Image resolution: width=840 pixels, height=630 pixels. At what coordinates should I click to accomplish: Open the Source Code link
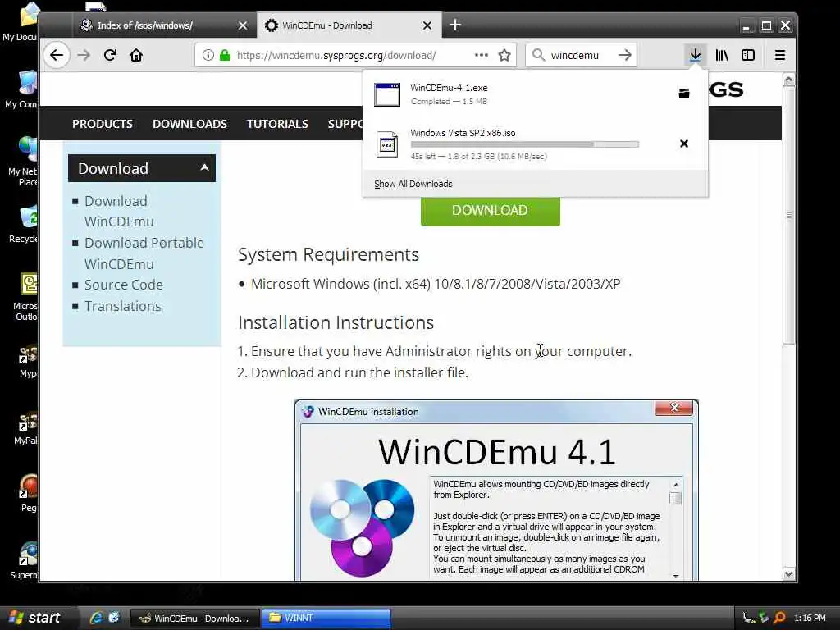(x=124, y=285)
